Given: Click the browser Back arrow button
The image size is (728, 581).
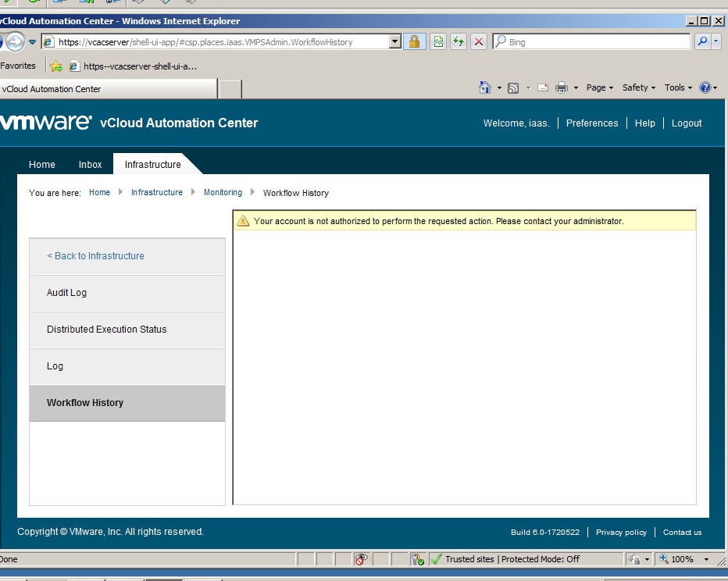Looking at the screenshot, I should pyautogui.click(x=2, y=41).
